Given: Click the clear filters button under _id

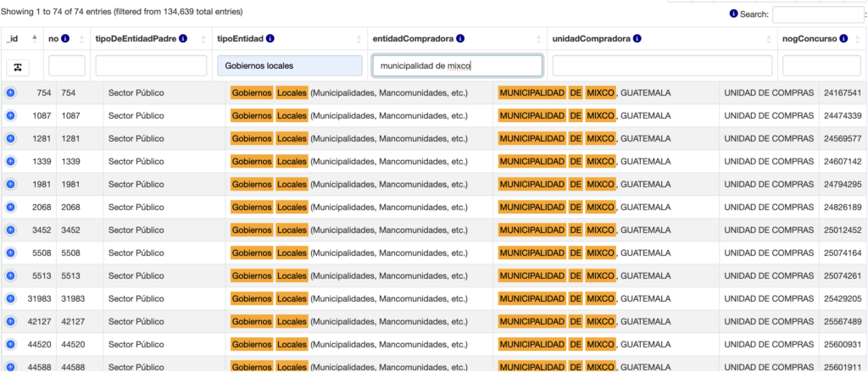Looking at the screenshot, I should pyautogui.click(x=18, y=66).
